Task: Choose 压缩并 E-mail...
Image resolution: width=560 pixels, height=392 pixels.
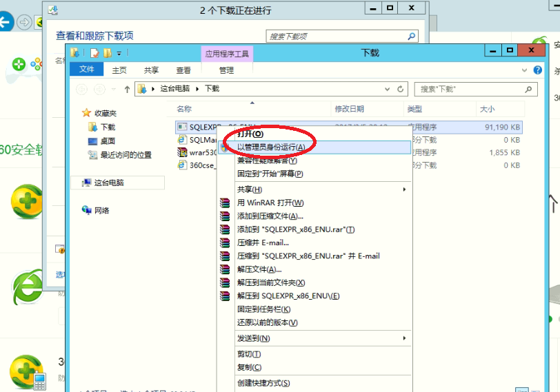Action: (x=263, y=243)
